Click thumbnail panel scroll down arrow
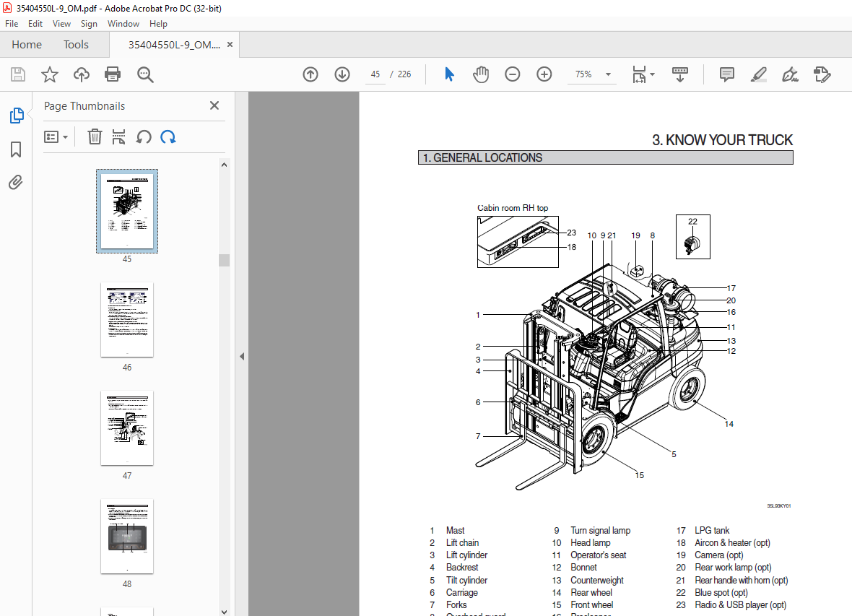 point(224,612)
